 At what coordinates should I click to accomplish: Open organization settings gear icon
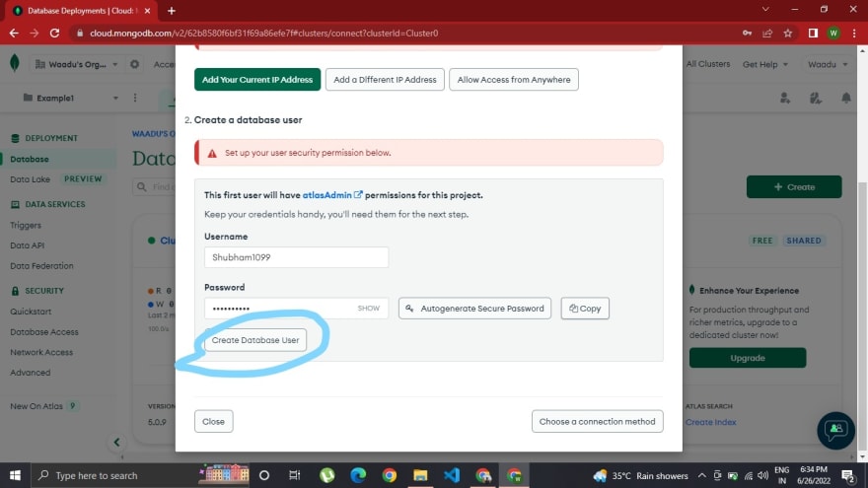[x=134, y=64]
